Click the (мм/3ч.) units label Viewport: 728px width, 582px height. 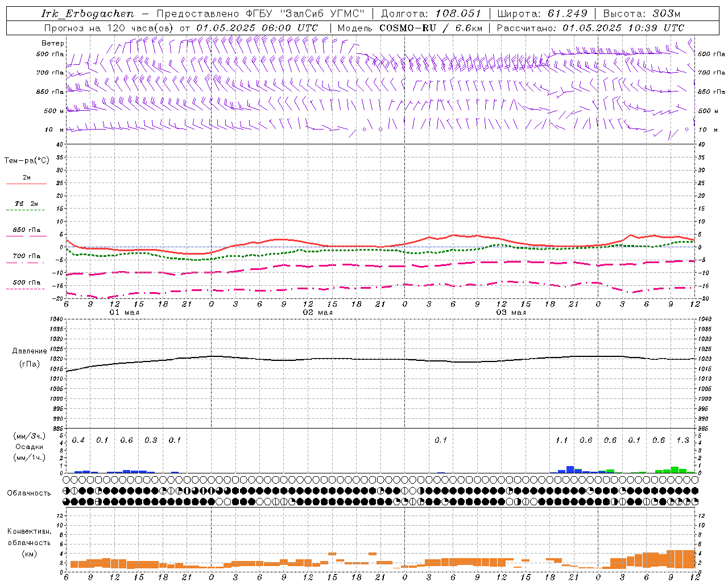click(x=28, y=436)
